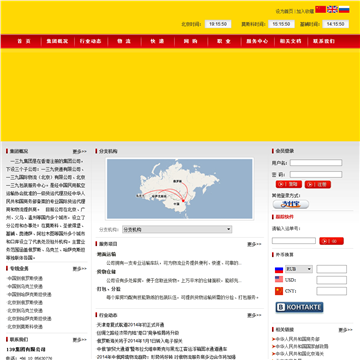Open the 货物仓储 service item
The width and height of the screenshot is (360, 360).
(x=106, y=272)
